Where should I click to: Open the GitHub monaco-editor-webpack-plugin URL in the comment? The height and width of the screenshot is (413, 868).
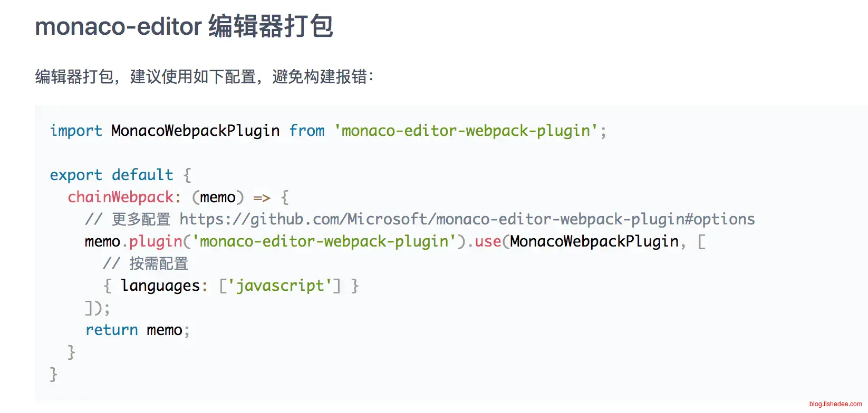(x=467, y=219)
